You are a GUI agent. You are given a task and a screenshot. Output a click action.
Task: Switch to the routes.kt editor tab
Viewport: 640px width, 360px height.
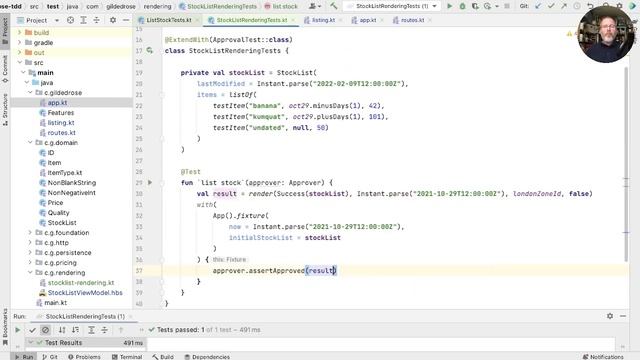[x=412, y=20]
